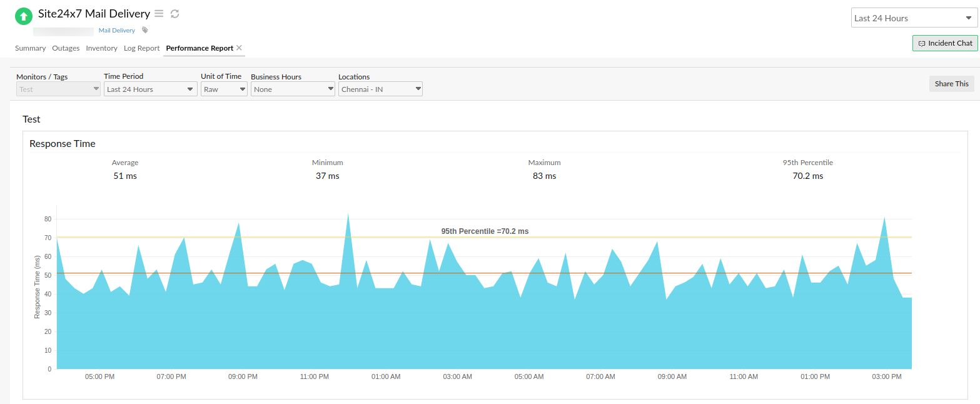Viewport: 980px width, 404px height.
Task: Click the green monitor status icon
Action: pos(23,16)
